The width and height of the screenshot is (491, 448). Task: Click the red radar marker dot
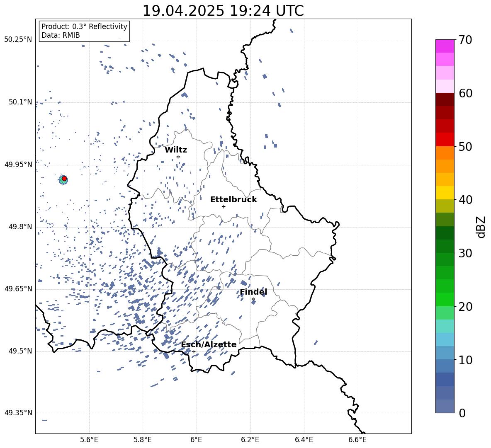(x=64, y=179)
